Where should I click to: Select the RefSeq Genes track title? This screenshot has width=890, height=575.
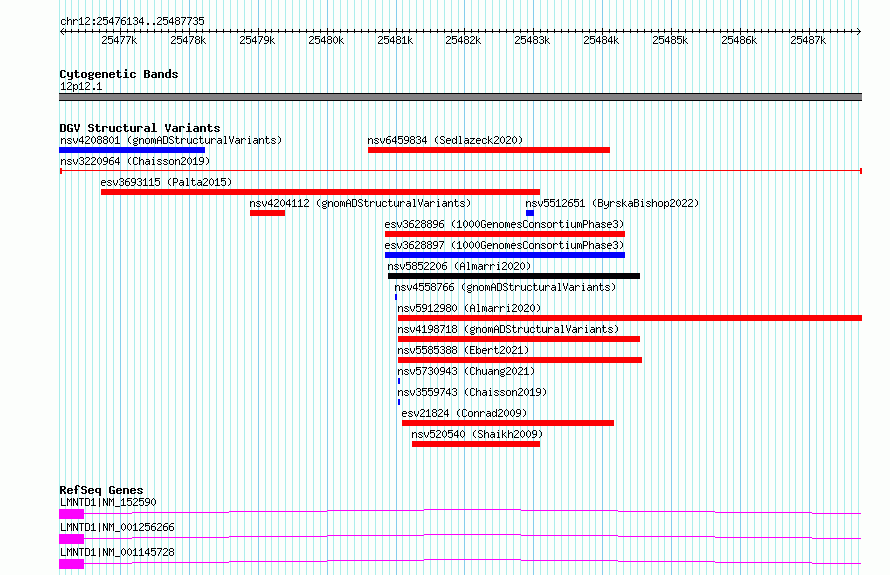pos(101,490)
